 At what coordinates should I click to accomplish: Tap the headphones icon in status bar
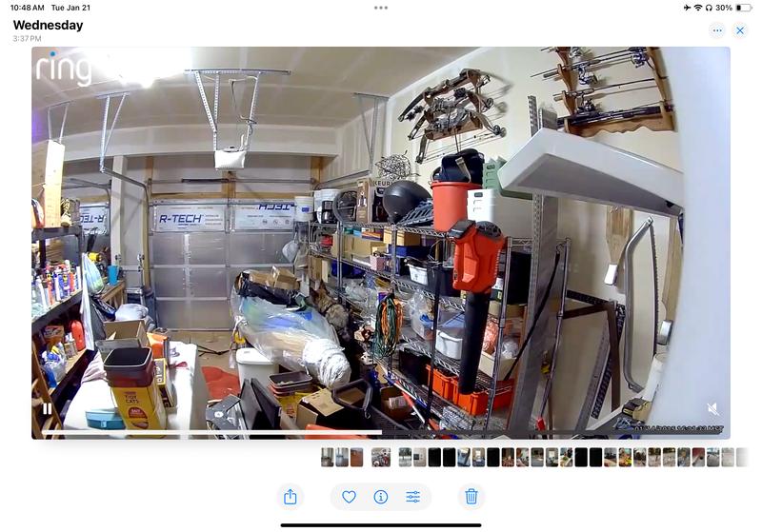[709, 8]
